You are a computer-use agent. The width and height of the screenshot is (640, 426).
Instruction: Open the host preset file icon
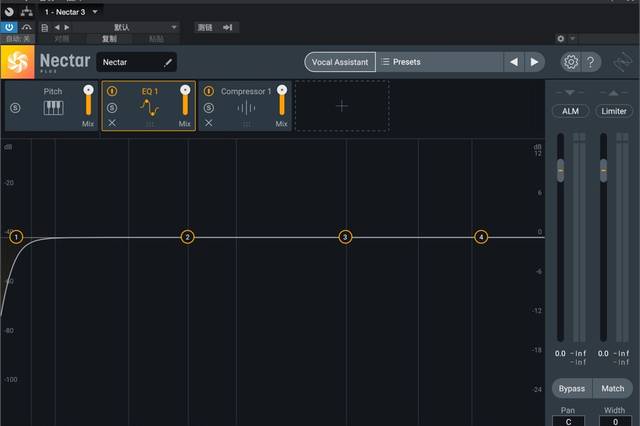44,27
